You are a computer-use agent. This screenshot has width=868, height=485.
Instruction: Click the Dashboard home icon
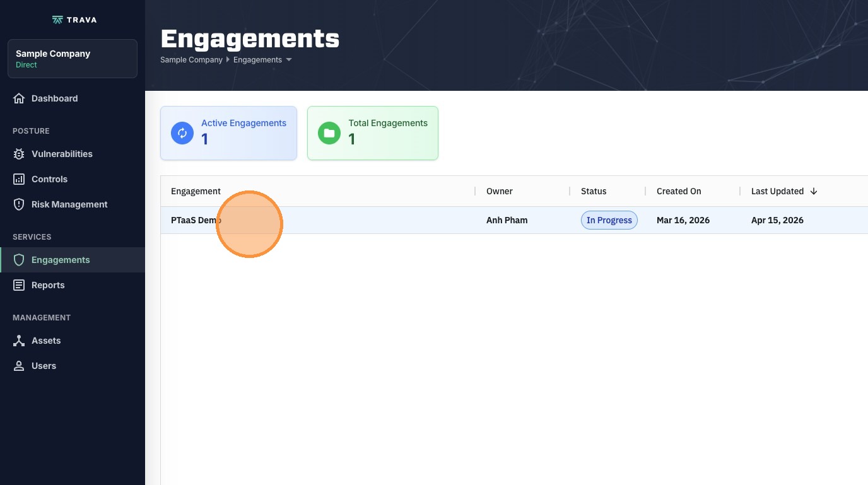click(19, 98)
